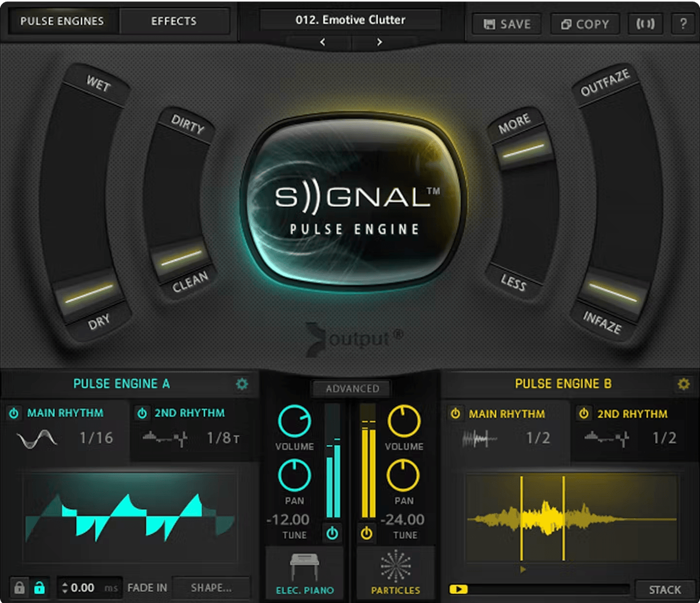700x603 pixels.
Task: Click the MIDI broadcast icon button
Action: pos(646,23)
